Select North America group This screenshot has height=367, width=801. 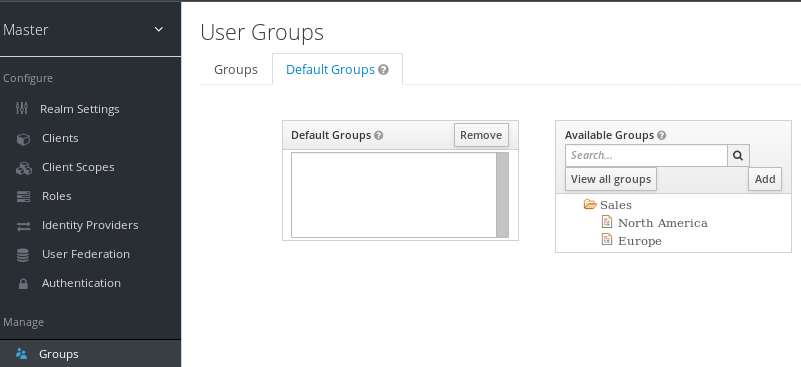[663, 223]
